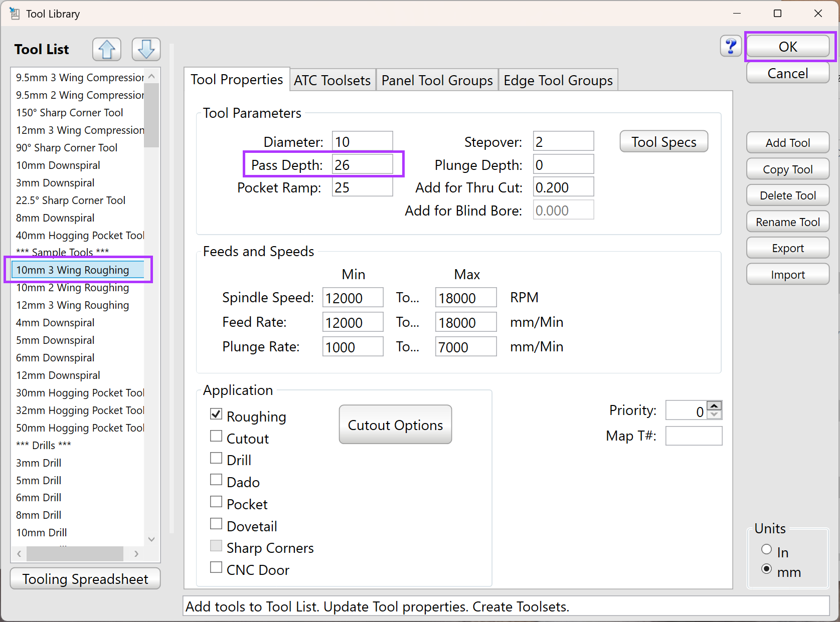The height and width of the screenshot is (622, 840).
Task: Uncheck the Roughing application checkbox
Action: tap(216, 414)
